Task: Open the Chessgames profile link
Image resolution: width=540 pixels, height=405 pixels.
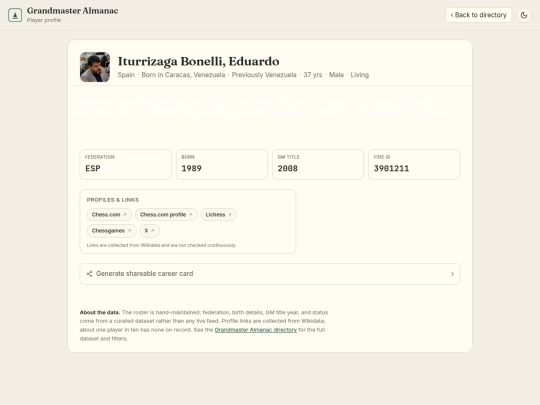Action: (x=112, y=231)
